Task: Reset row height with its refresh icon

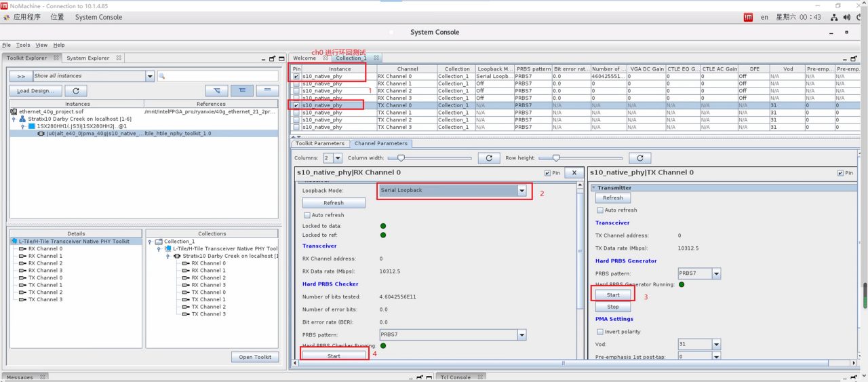Action: coord(640,158)
